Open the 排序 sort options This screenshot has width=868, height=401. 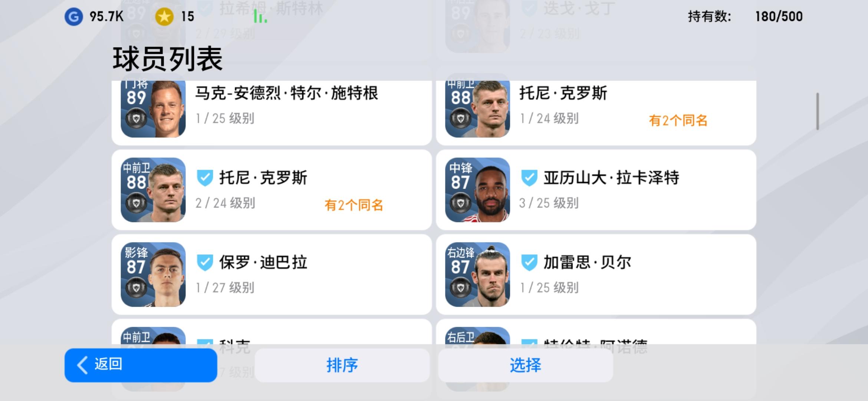coord(342,365)
